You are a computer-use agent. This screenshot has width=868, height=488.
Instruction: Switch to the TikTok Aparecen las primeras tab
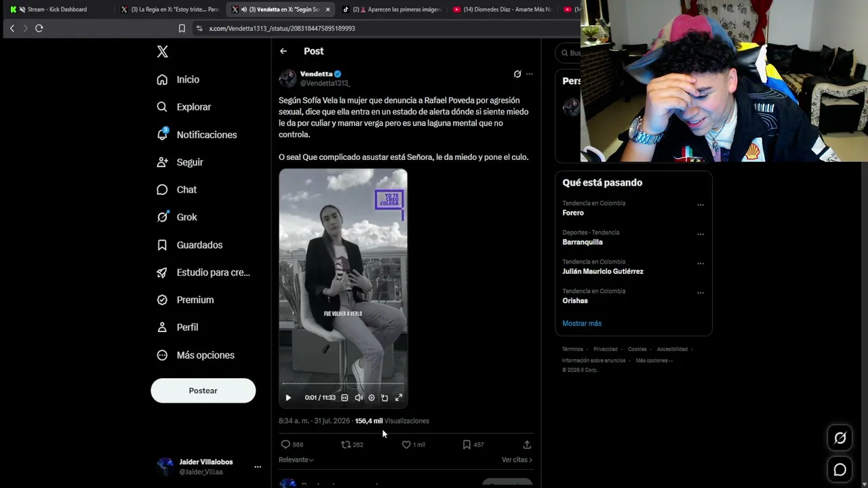(x=391, y=9)
